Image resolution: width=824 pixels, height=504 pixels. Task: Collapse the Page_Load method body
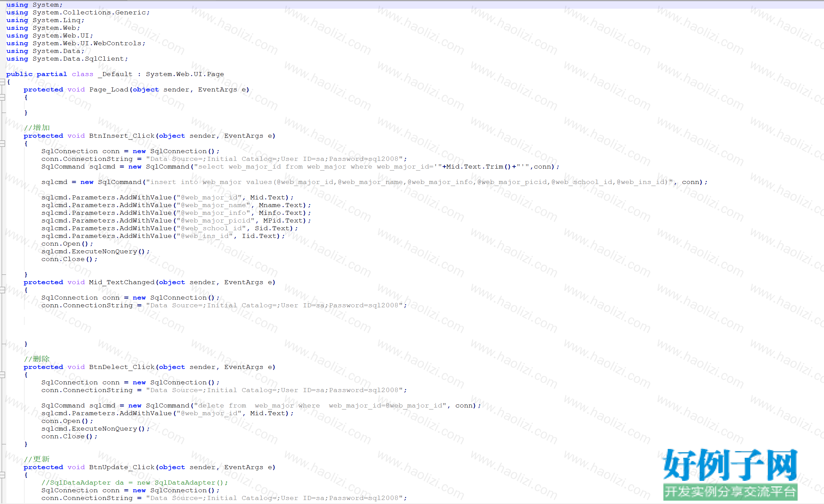click(2, 98)
